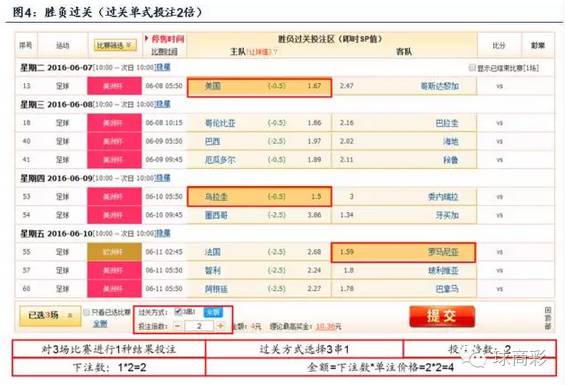This screenshot has width=565, height=385.
Task: Open the vs score cell for match 53
Action: click(499, 197)
